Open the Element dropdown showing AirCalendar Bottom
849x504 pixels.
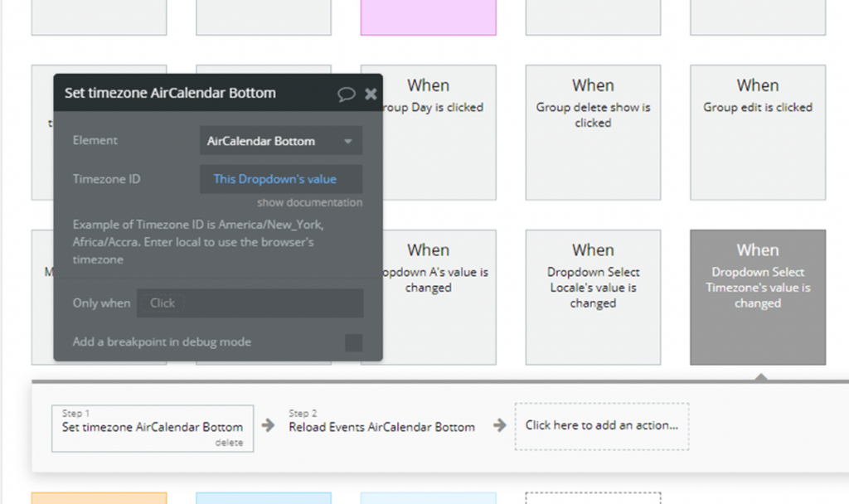[281, 141]
